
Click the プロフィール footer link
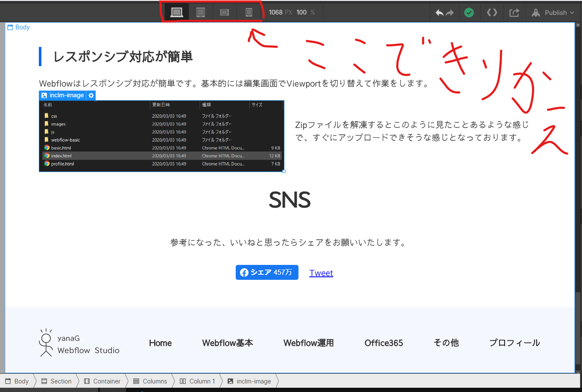[515, 343]
